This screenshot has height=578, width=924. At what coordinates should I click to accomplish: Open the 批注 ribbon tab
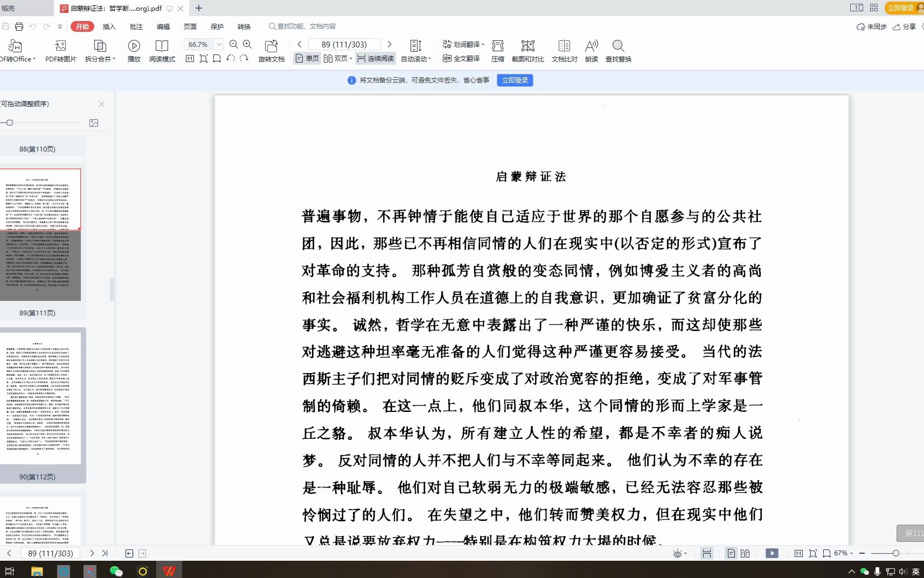(136, 26)
